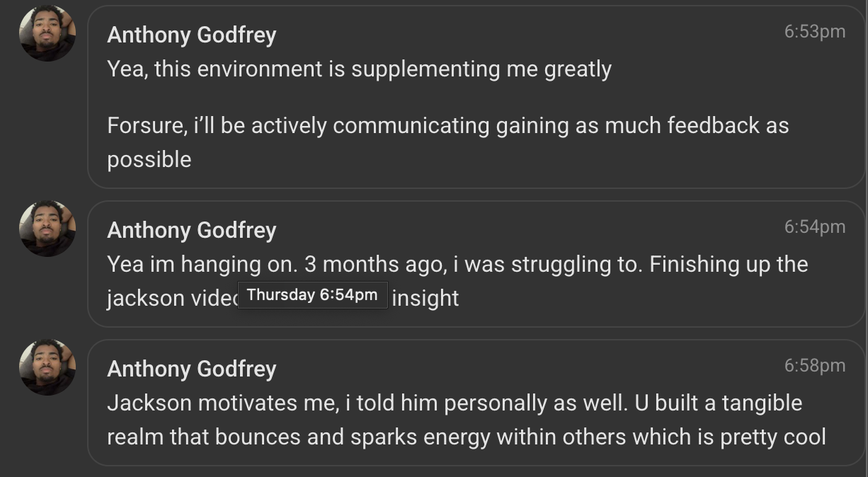
Task: Click Anthony Godfrey's name on the 6:53pm message
Action: click(191, 35)
